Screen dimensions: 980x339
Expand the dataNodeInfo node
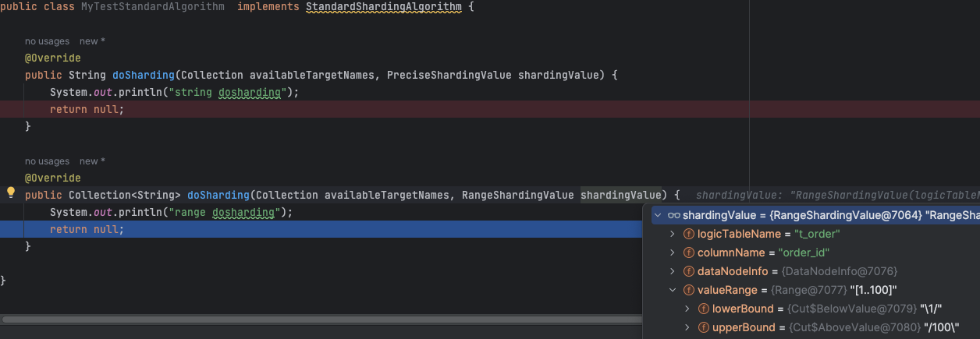point(673,271)
